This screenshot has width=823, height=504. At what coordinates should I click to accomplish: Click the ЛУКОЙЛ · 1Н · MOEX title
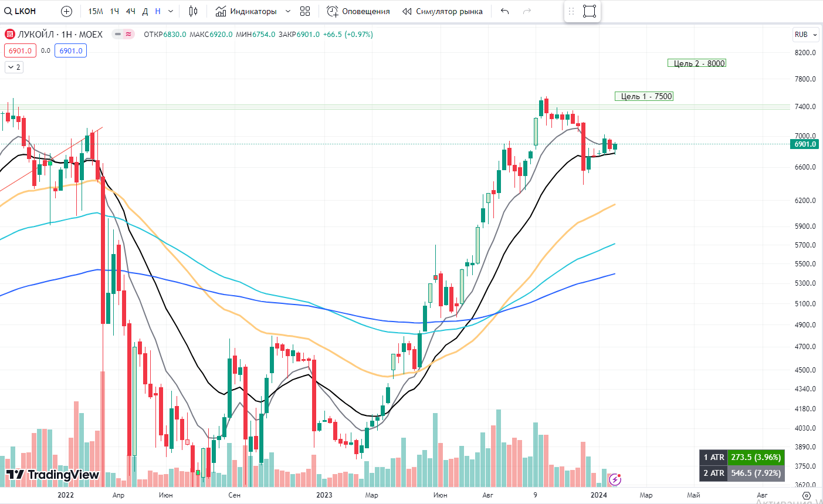coord(60,35)
